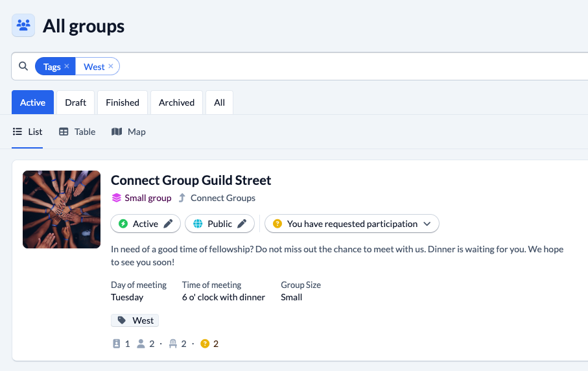Click the members count person icon

pyautogui.click(x=141, y=344)
